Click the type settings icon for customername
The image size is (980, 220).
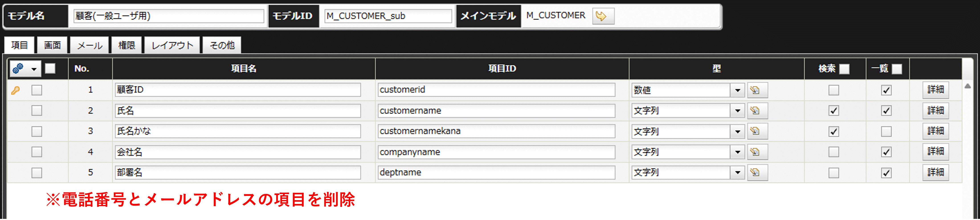pos(757,111)
